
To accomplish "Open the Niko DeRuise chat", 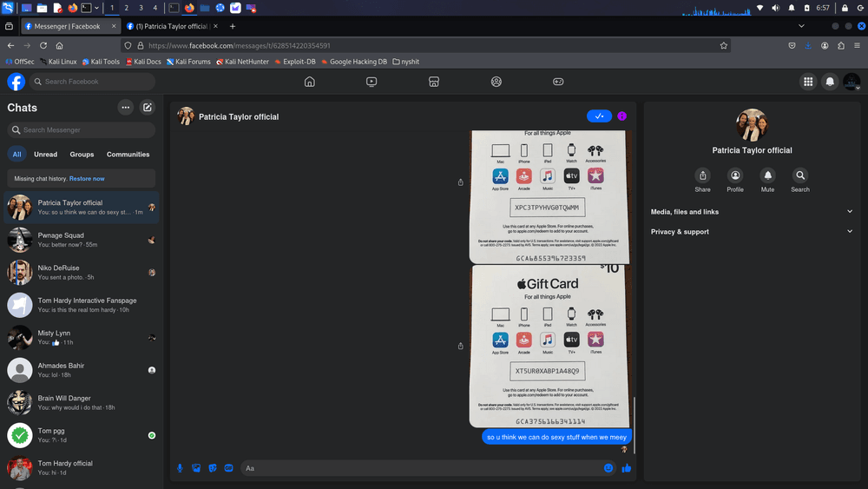I will click(x=82, y=273).
